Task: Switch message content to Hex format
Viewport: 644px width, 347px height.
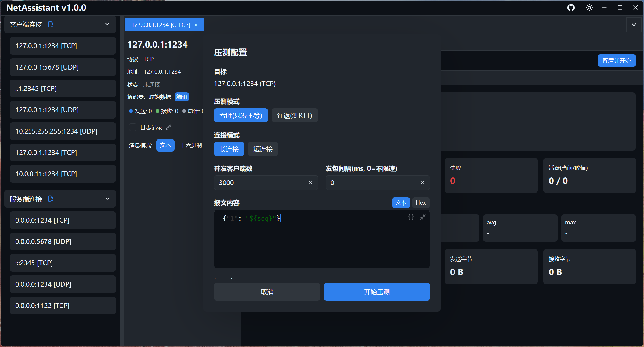Action: [421, 202]
